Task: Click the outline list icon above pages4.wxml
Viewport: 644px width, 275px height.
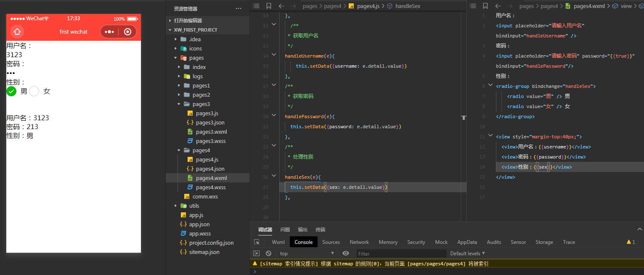Action: click(473, 6)
